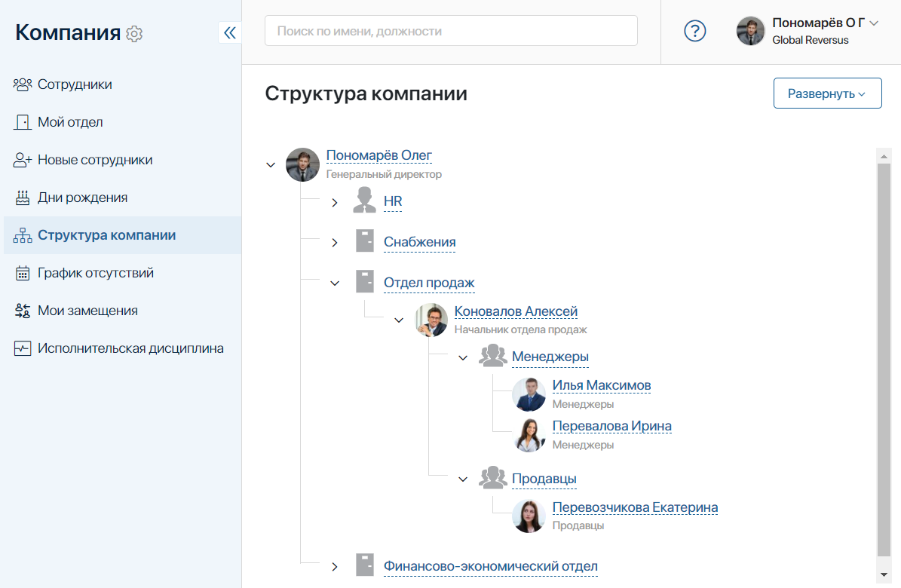Collapse the Менеджеры group
901x588 pixels.
[463, 357]
